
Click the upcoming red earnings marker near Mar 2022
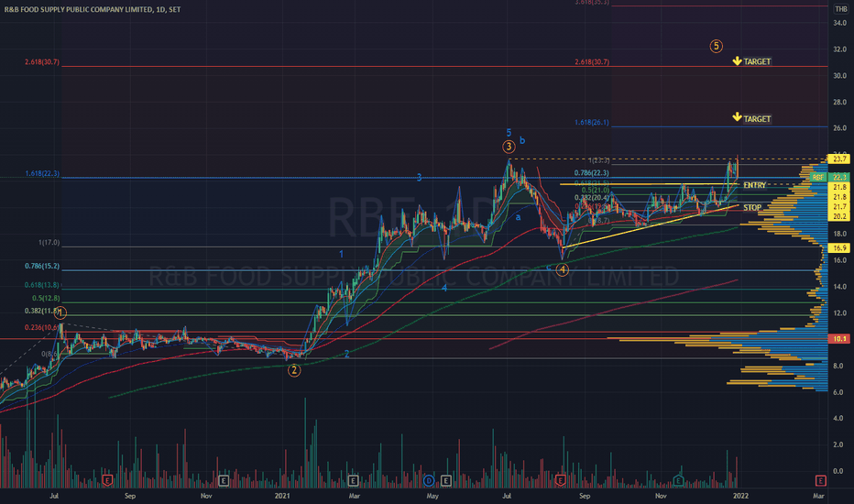820,480
